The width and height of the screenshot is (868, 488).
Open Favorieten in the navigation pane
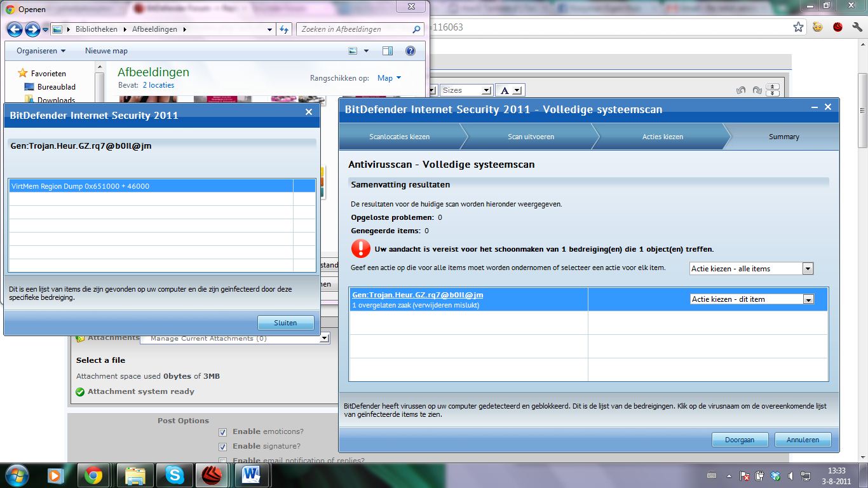(48, 73)
